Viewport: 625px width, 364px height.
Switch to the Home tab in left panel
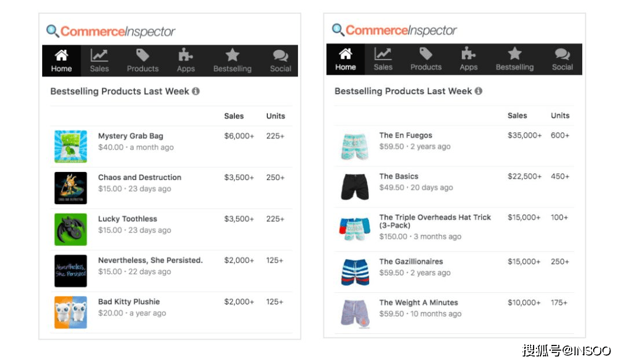[x=61, y=61]
